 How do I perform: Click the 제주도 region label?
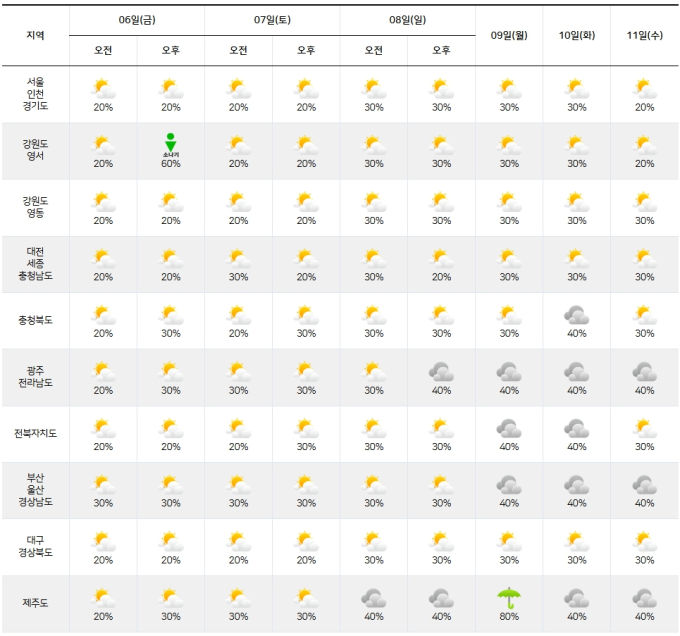[35, 603]
